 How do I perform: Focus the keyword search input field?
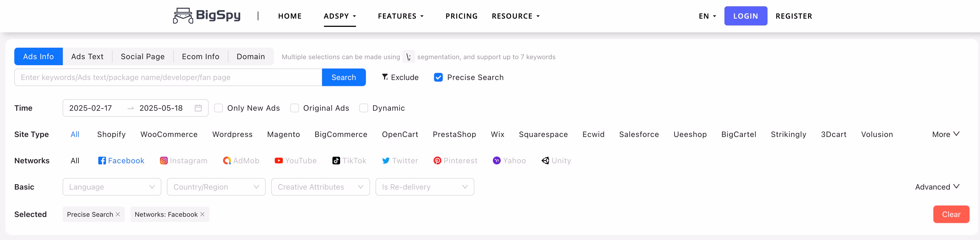tap(168, 78)
